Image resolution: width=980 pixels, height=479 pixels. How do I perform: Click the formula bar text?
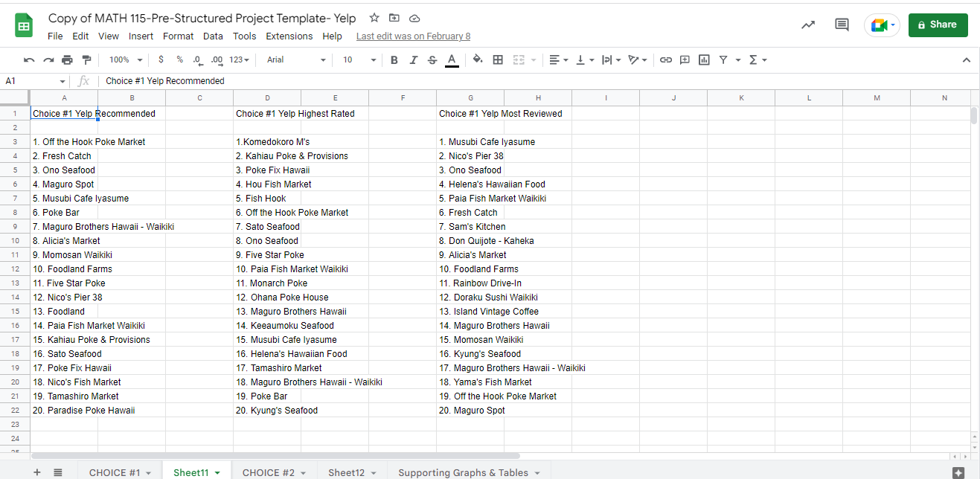[165, 81]
